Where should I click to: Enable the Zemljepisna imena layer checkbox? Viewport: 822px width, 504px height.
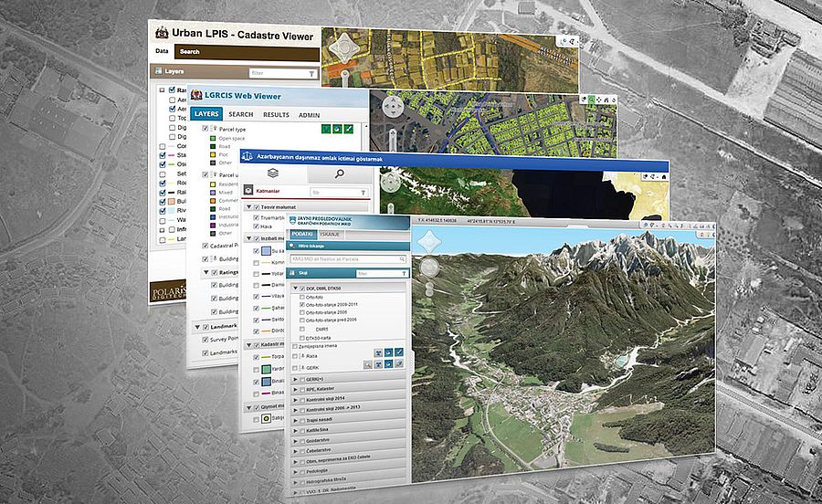pyautogui.click(x=295, y=346)
